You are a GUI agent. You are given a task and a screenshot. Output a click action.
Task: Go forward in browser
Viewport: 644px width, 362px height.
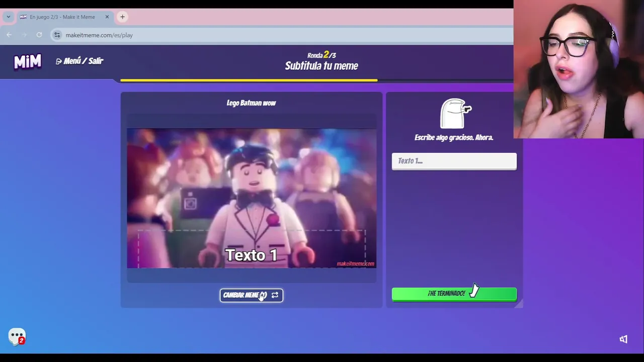pyautogui.click(x=24, y=35)
